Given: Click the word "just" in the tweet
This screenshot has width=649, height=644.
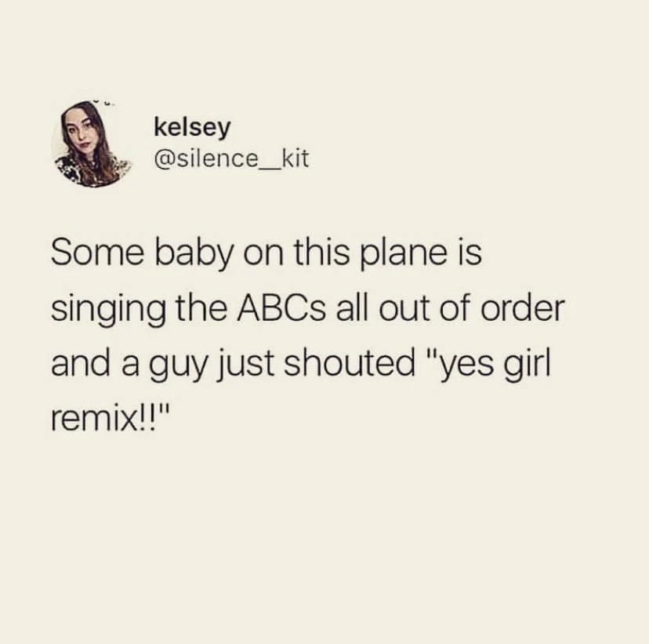Looking at the screenshot, I should pos(246,366).
